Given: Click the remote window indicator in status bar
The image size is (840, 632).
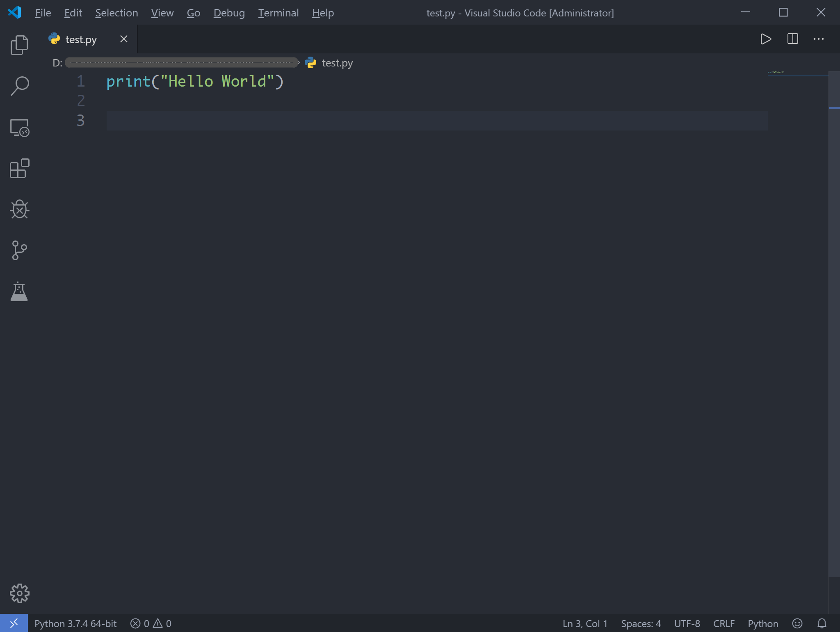Looking at the screenshot, I should [x=14, y=623].
